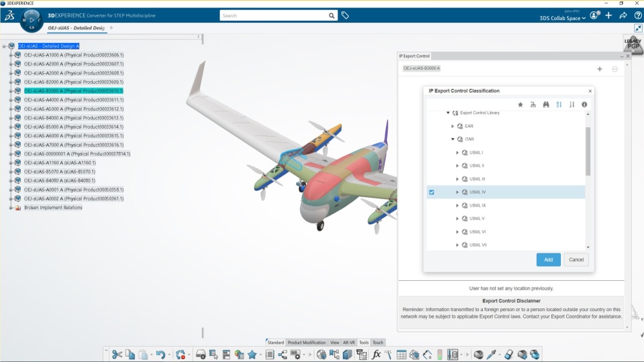
Task: Expand the EAR node
Action: click(453, 127)
